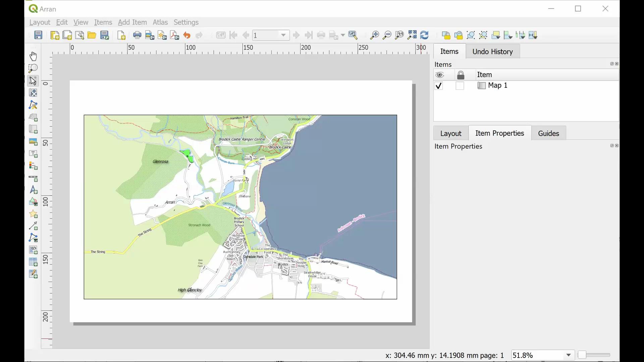
Task: Select the Pan layout tool
Action: 33,56
